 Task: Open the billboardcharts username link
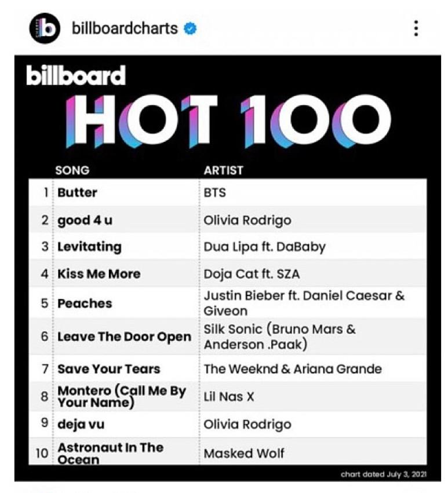coord(124,28)
